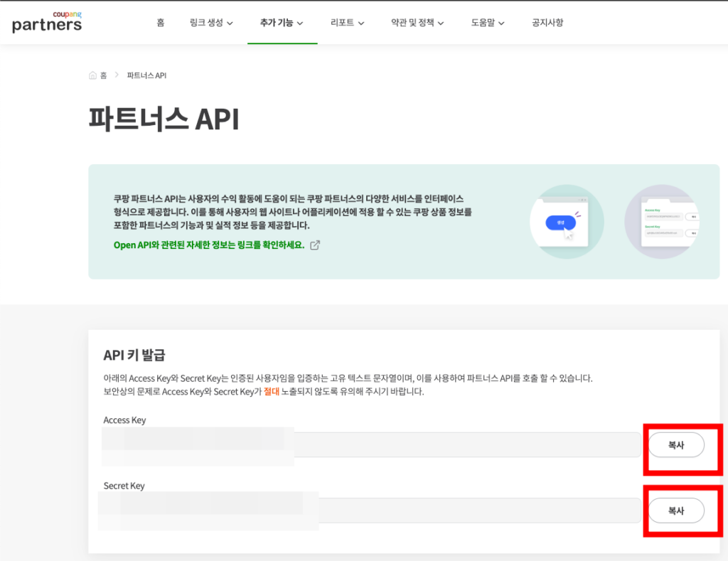Expand the 리포트 dropdown menu
Viewport: 728px width, 561px height.
tap(347, 22)
